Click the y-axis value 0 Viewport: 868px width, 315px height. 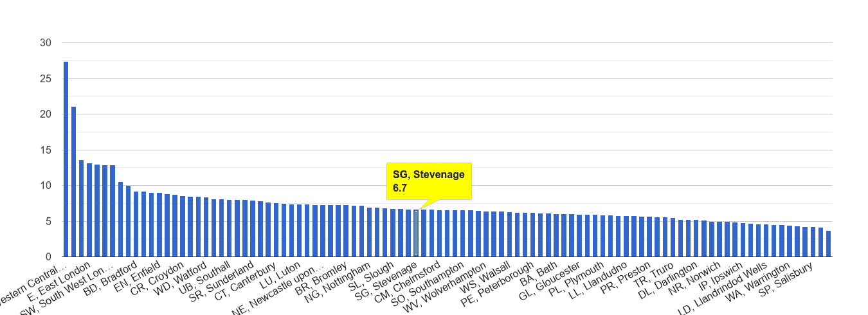coord(50,257)
